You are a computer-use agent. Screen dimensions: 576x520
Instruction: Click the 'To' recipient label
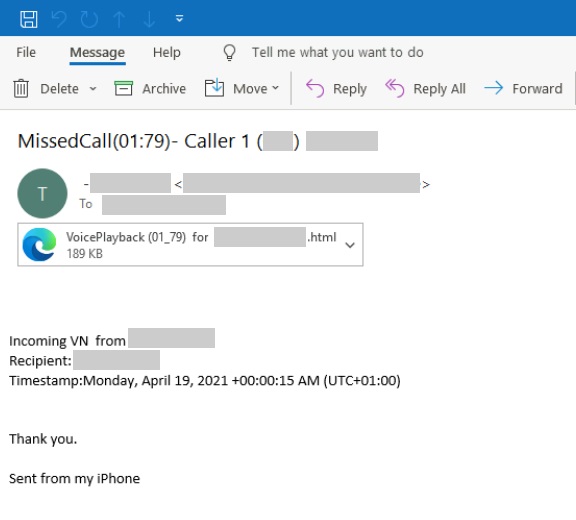coord(86,204)
